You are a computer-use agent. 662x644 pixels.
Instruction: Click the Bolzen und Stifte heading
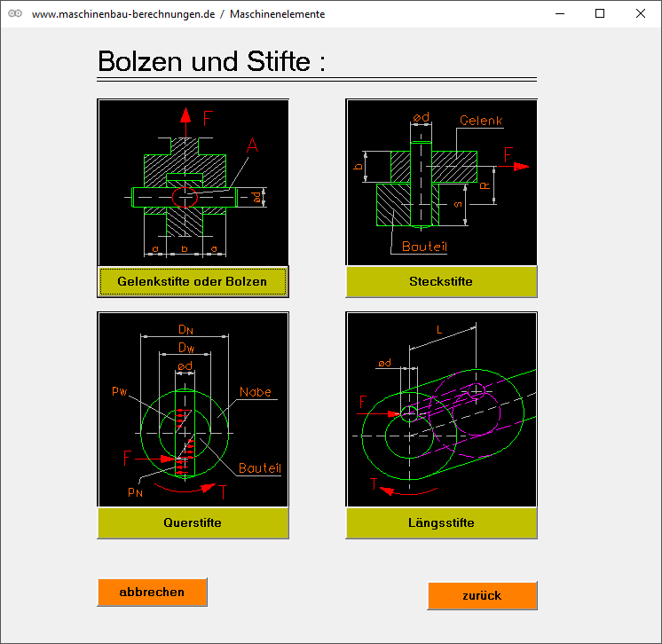(211, 61)
